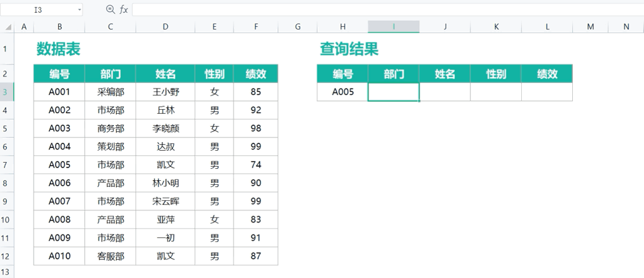Click the 数据表 title cell
644x278 pixels.
[59, 49]
